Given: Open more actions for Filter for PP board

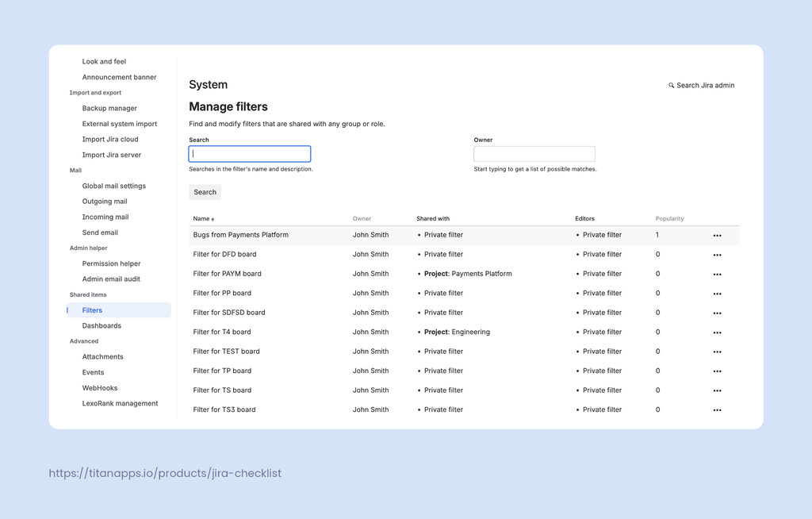Looking at the screenshot, I should click(x=717, y=294).
